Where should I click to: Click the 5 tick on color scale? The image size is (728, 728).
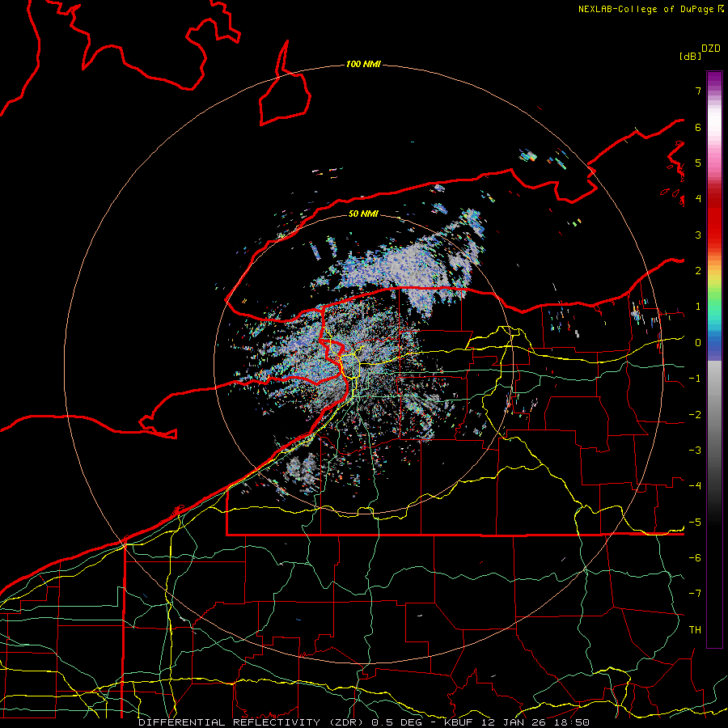pyautogui.click(x=698, y=163)
